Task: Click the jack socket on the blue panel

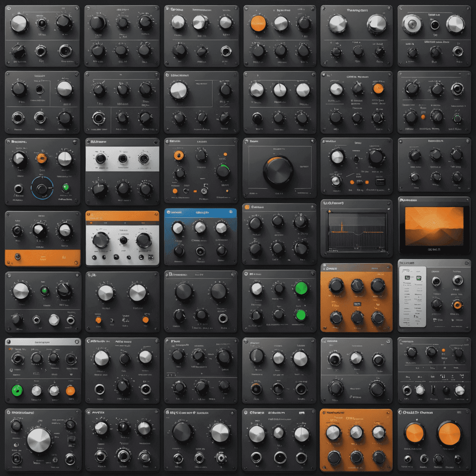Action: coord(201,251)
